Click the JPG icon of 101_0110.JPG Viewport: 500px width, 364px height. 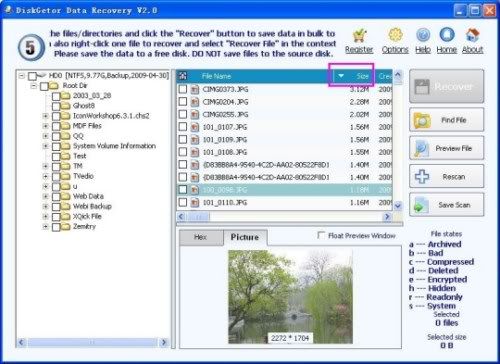(x=195, y=202)
